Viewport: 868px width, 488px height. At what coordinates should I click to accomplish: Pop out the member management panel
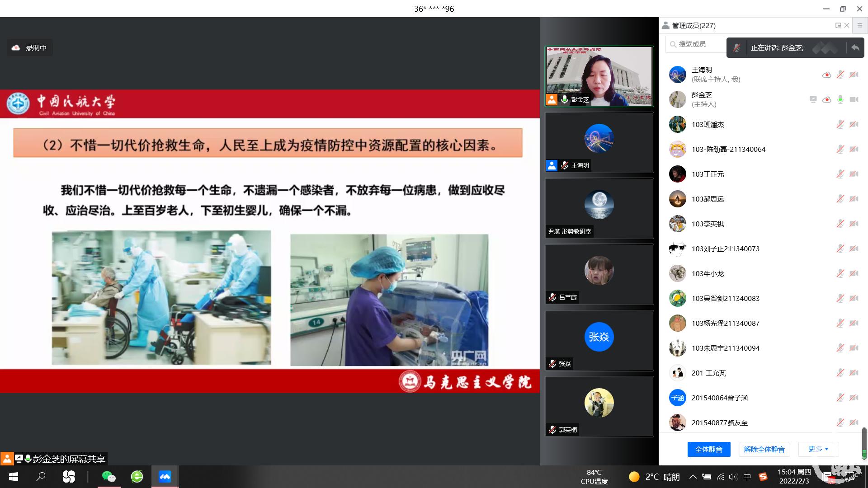pyautogui.click(x=838, y=26)
